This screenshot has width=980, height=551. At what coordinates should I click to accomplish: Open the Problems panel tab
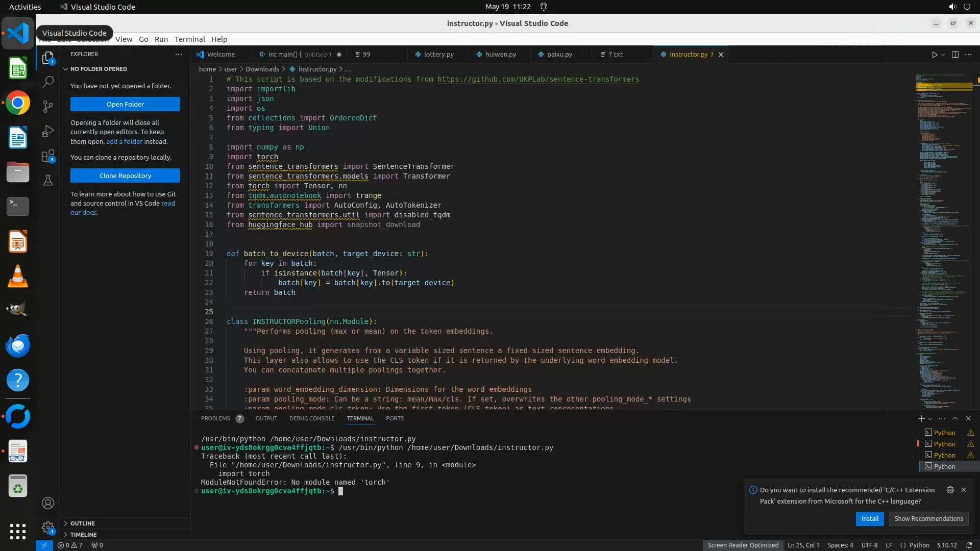click(215, 418)
